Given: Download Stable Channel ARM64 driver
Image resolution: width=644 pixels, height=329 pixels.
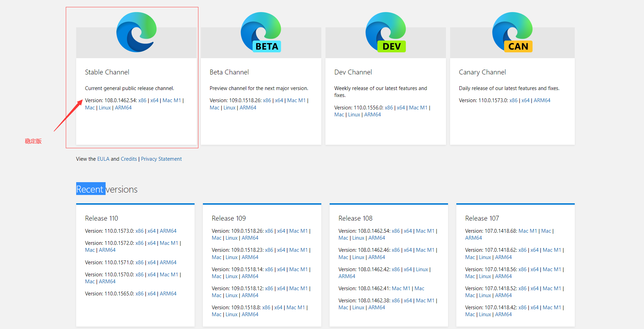Looking at the screenshot, I should click(x=123, y=108).
